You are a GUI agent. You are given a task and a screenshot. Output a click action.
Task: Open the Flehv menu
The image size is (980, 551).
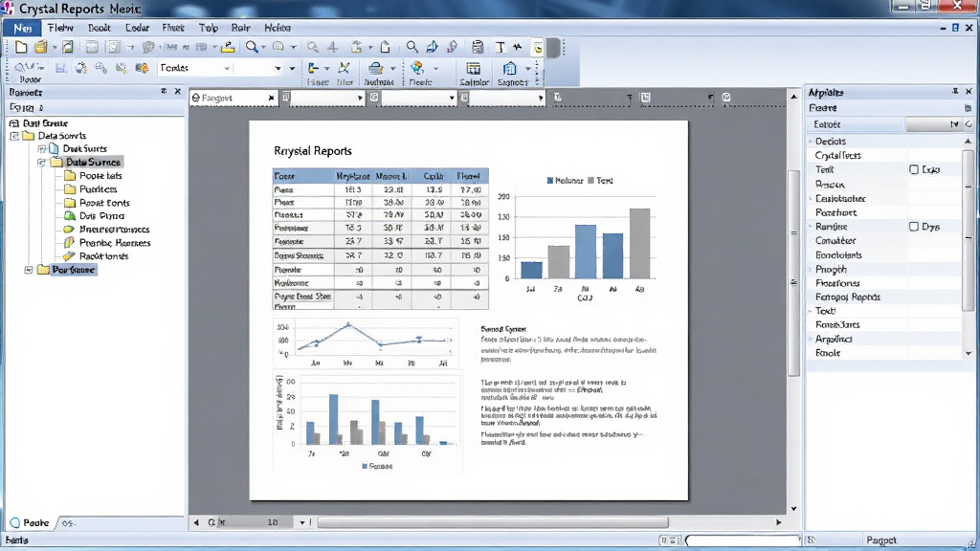(x=60, y=28)
